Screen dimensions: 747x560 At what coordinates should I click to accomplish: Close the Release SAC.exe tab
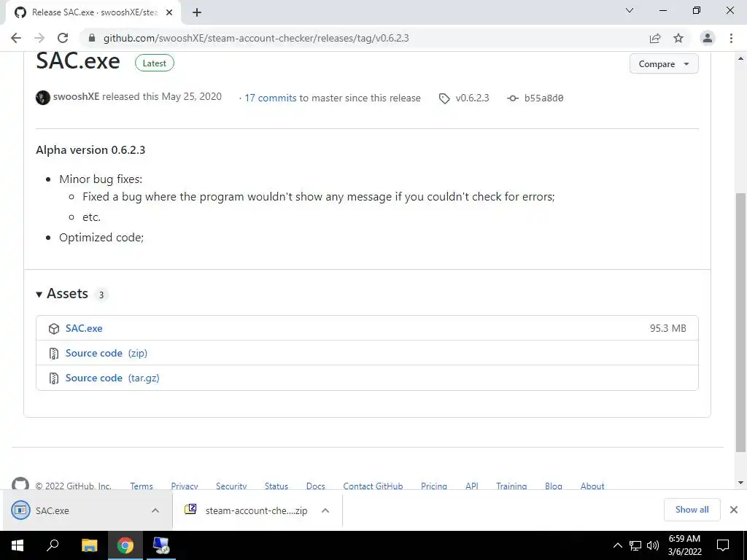point(169,12)
